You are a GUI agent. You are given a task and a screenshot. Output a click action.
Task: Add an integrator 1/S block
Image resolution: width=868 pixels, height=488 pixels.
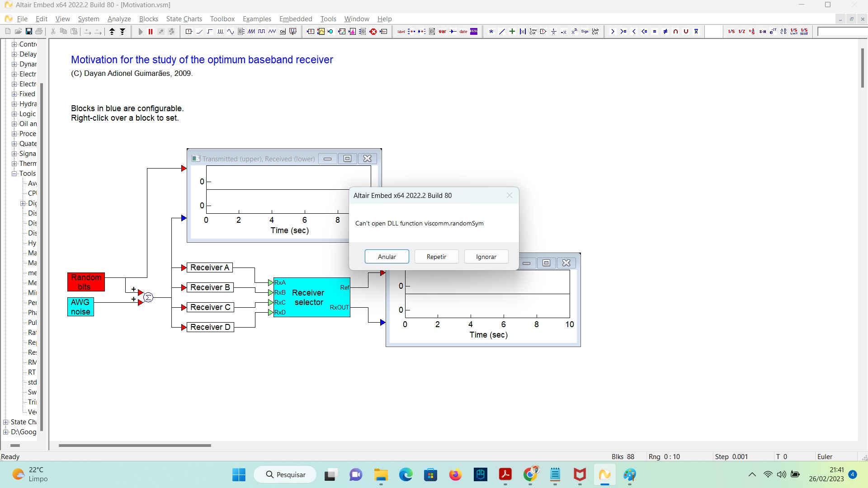point(731,31)
